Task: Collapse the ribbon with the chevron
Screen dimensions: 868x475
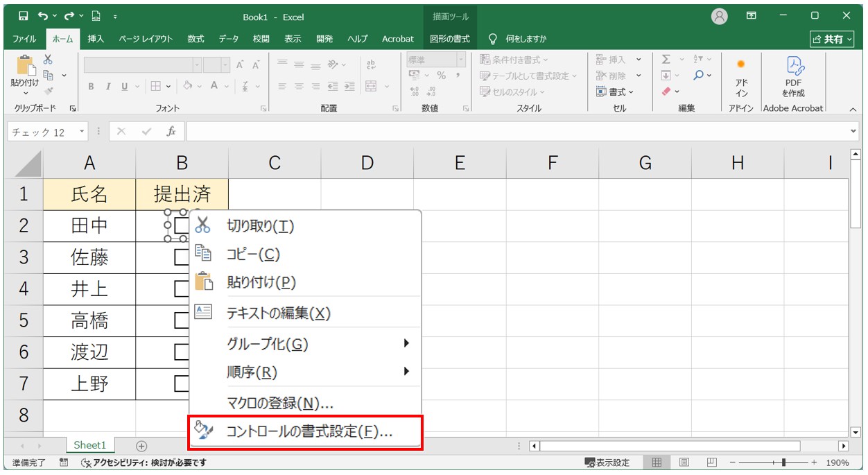Action: point(853,110)
